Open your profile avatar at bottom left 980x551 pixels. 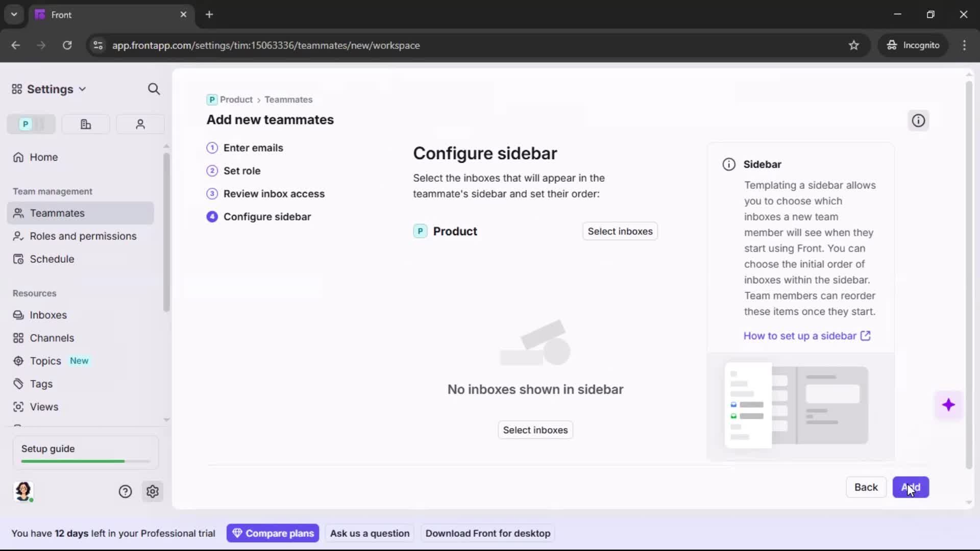[23, 491]
